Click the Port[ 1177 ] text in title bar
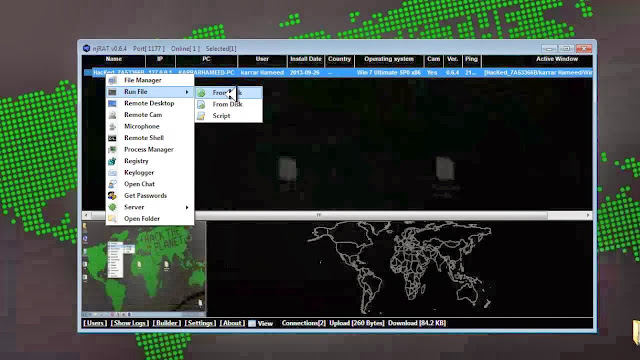Image resolution: width=640 pixels, height=360 pixels. [x=149, y=49]
